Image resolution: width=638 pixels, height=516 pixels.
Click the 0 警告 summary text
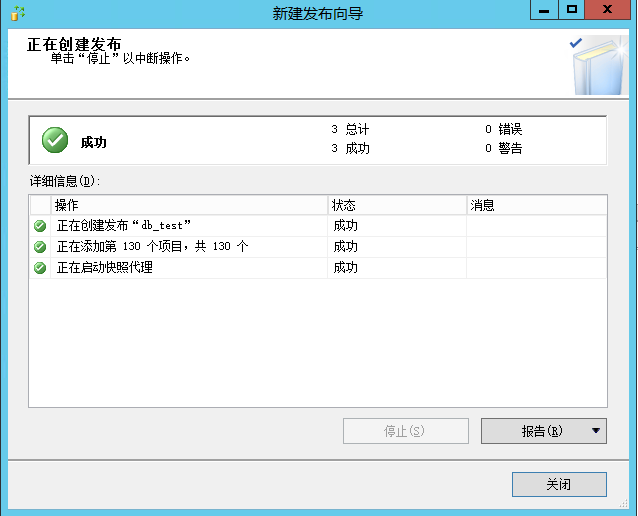(503, 149)
